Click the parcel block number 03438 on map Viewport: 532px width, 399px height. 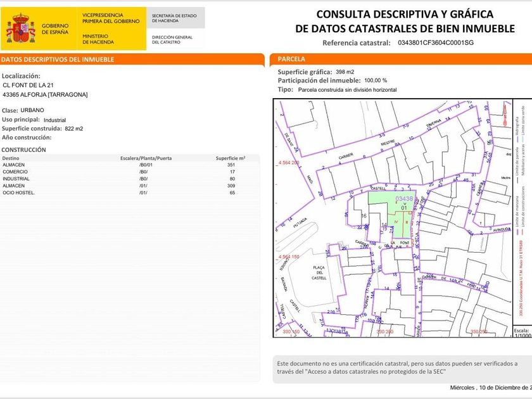pos(404,199)
